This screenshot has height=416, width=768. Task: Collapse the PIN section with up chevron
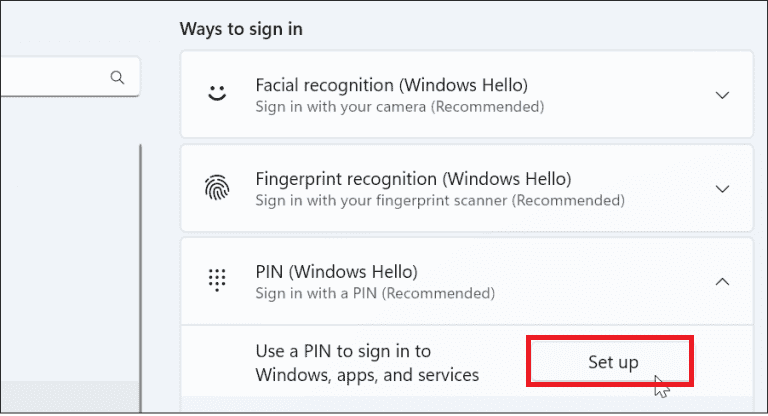[x=723, y=282]
